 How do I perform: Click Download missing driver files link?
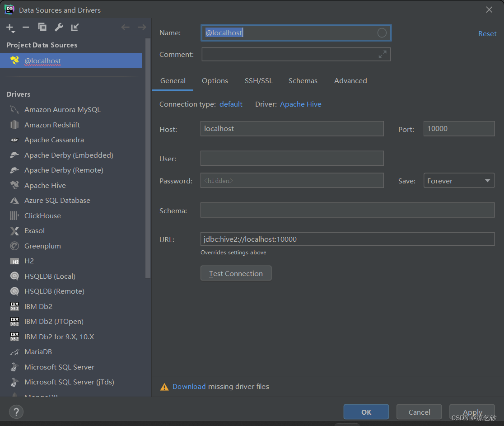click(x=189, y=386)
